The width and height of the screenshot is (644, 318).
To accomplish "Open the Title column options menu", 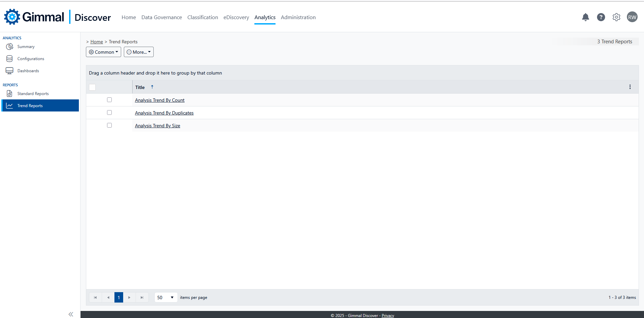I will [630, 87].
